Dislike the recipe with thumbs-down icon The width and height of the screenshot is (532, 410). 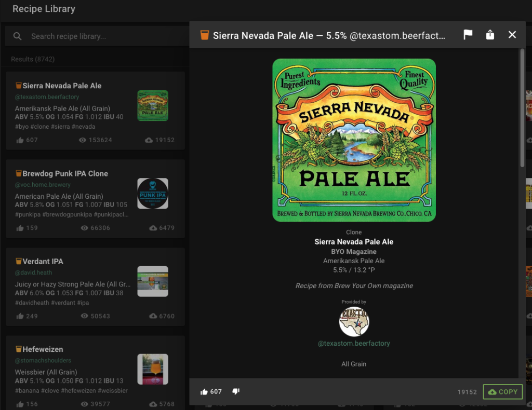[236, 392]
